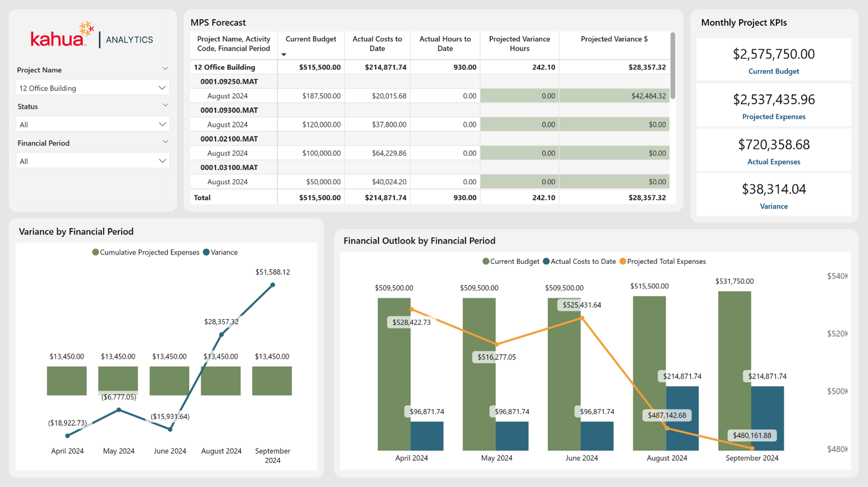
Task: Select the 12 Office Building table row
Action: [x=430, y=67]
